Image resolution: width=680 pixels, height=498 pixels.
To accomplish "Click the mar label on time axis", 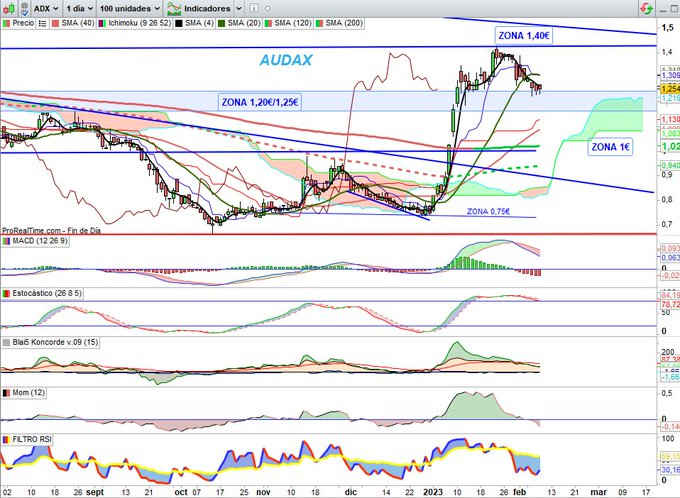I will click(599, 492).
